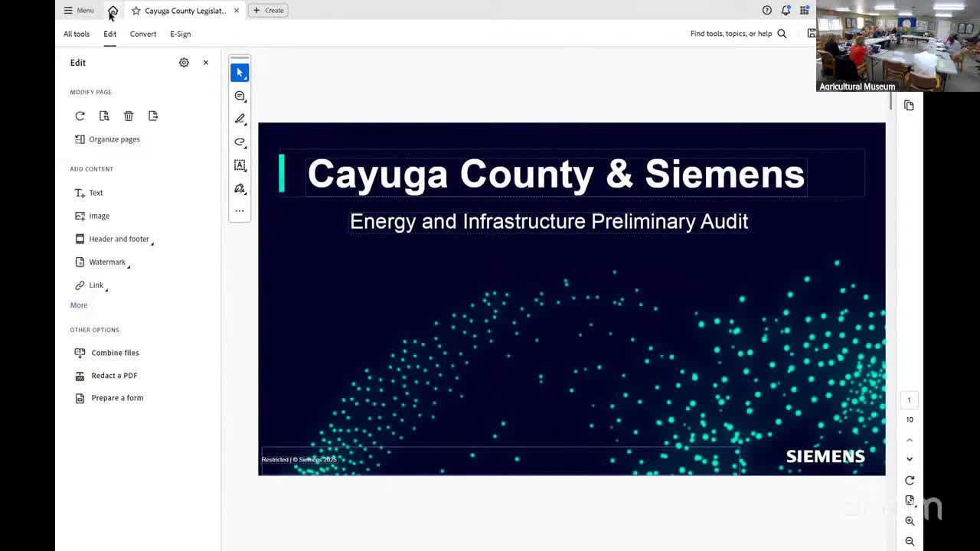Go to previous page with up chevron

[910, 440]
